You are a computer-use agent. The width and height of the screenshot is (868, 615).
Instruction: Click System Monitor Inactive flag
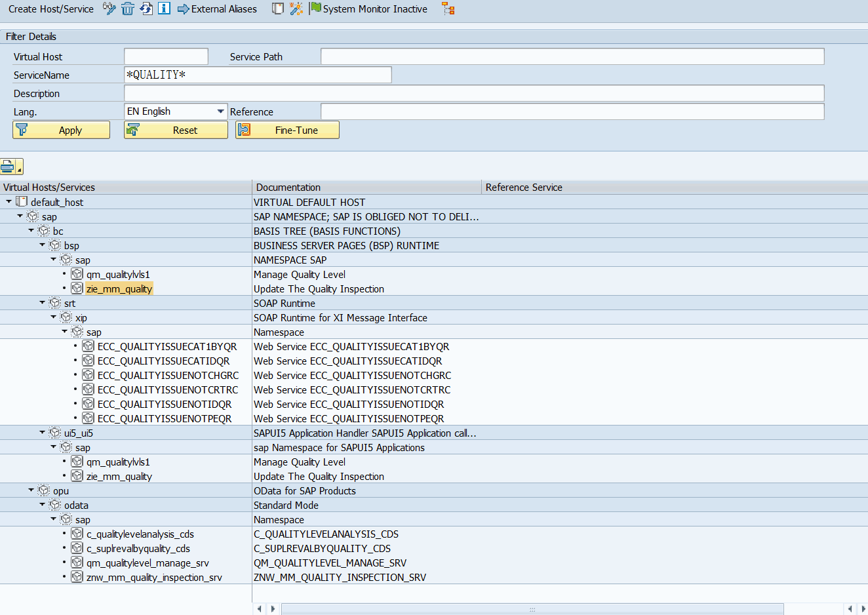368,9
